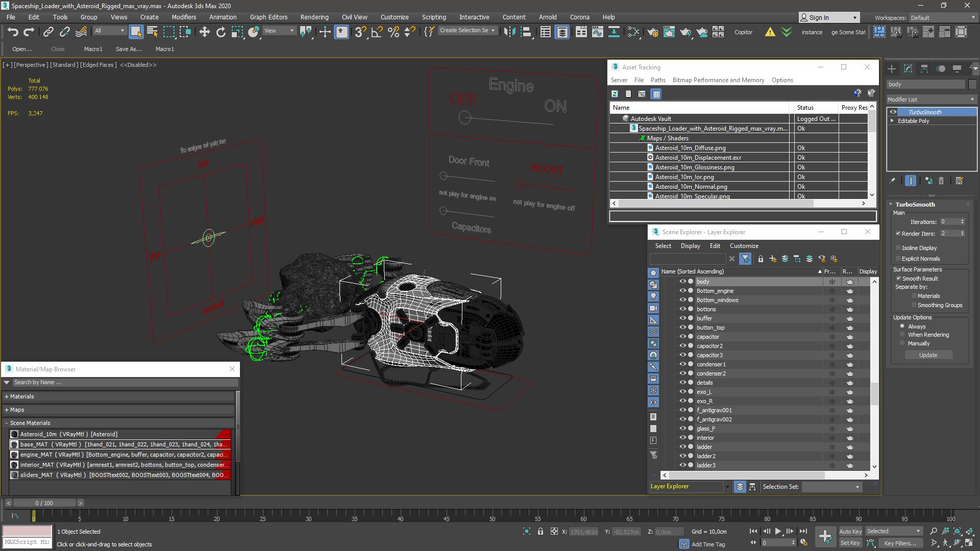This screenshot has height=551, width=980.
Task: Toggle the 3D Snaps icon
Action: coord(360,32)
